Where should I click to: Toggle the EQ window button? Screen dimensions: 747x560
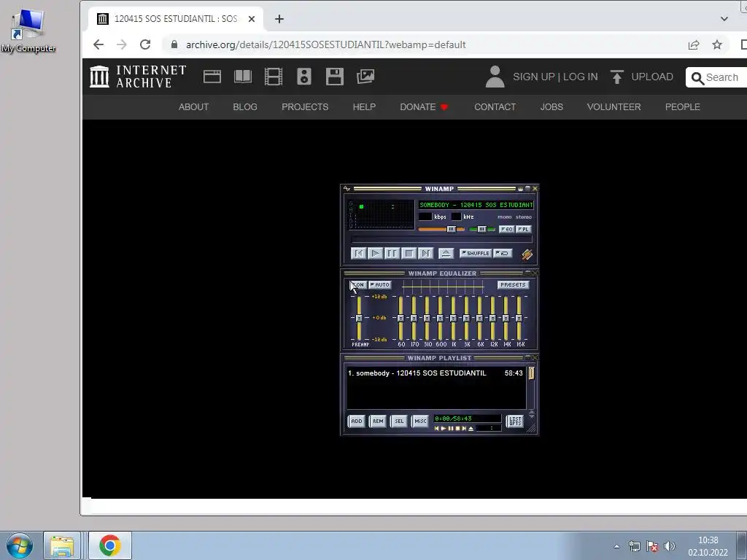click(x=506, y=229)
